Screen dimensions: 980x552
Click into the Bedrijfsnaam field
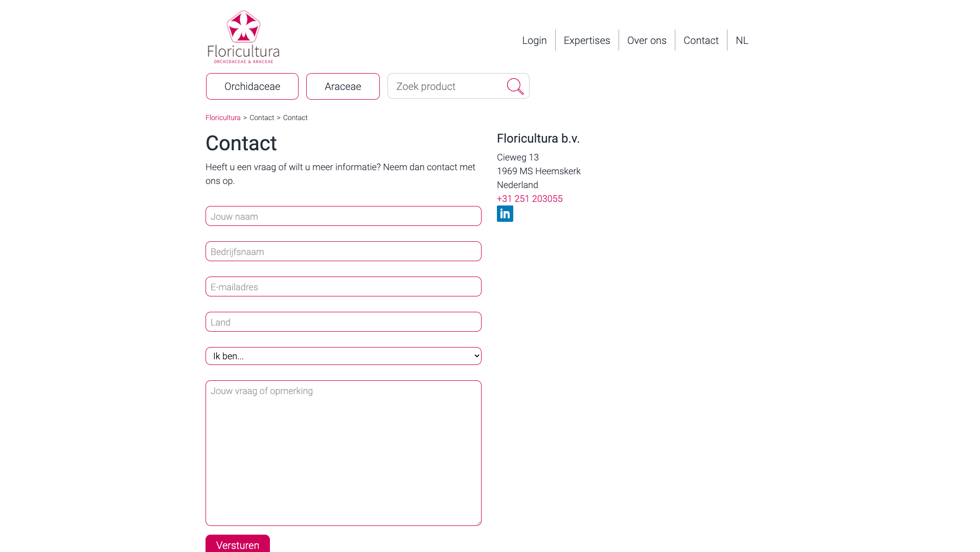tap(343, 251)
